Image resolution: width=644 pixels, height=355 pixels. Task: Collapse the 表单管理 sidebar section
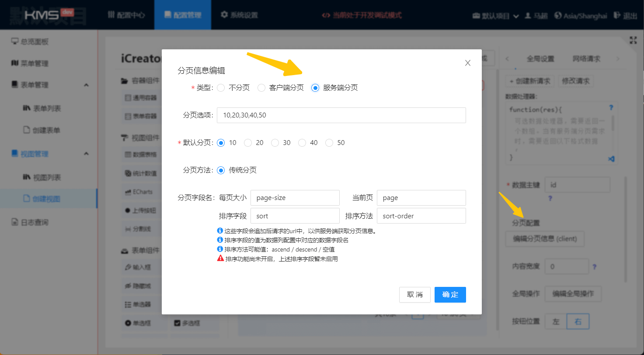86,85
